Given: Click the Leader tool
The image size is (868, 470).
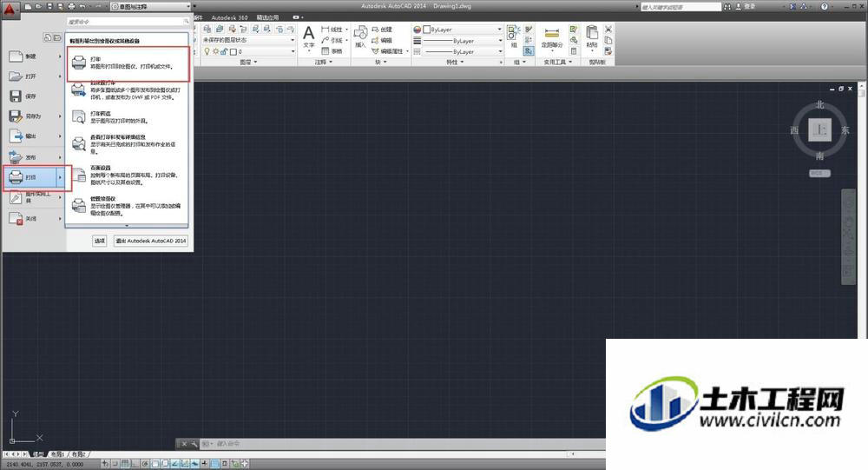Looking at the screenshot, I should 334,41.
